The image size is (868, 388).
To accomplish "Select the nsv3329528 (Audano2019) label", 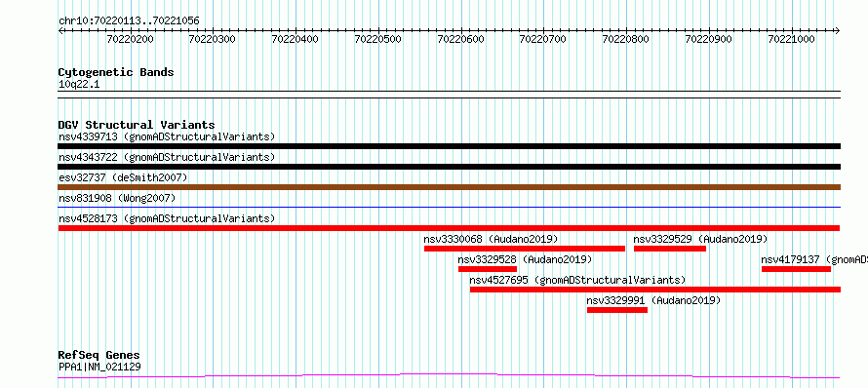I will (x=526, y=259).
